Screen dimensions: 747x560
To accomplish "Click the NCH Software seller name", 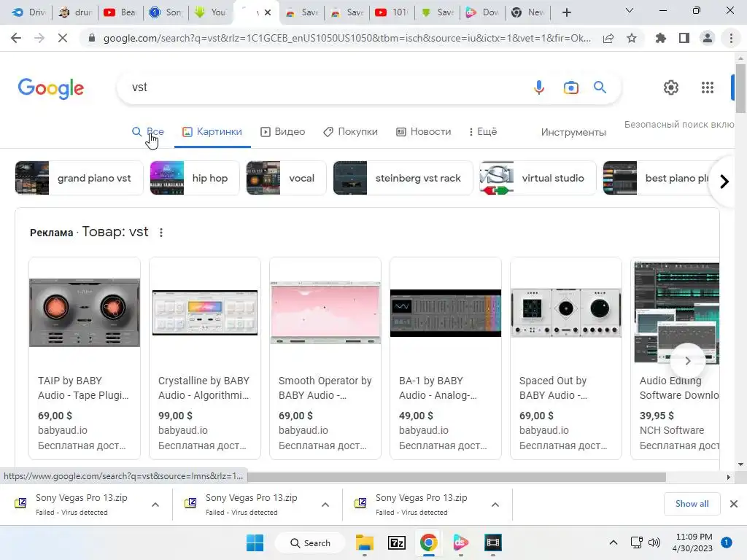I will 672,430.
